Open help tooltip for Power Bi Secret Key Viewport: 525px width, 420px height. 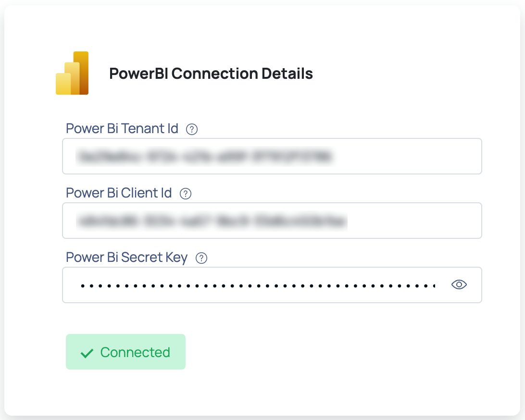click(201, 258)
